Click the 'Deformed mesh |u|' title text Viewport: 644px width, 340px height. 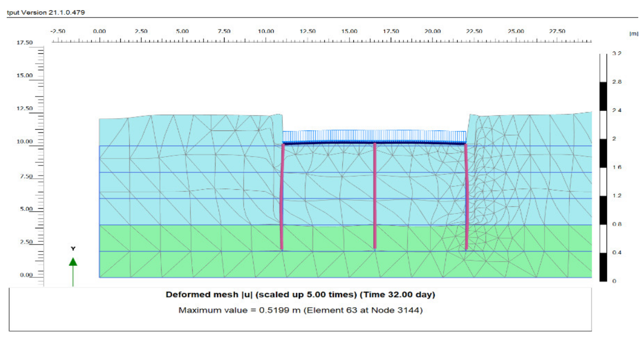[x=300, y=294]
